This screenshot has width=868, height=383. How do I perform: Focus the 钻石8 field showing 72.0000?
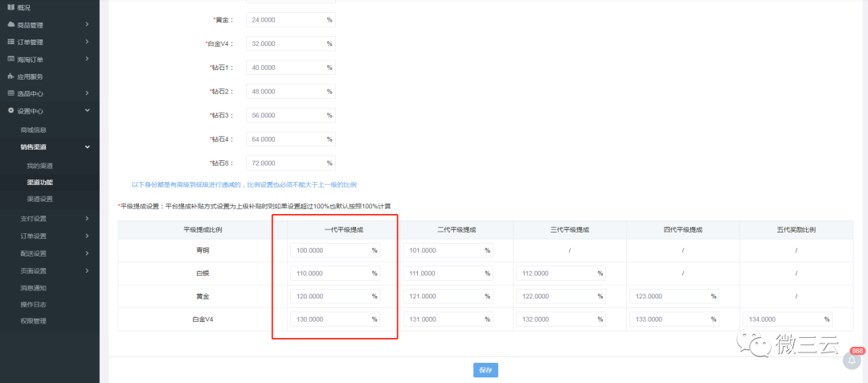tap(291, 163)
